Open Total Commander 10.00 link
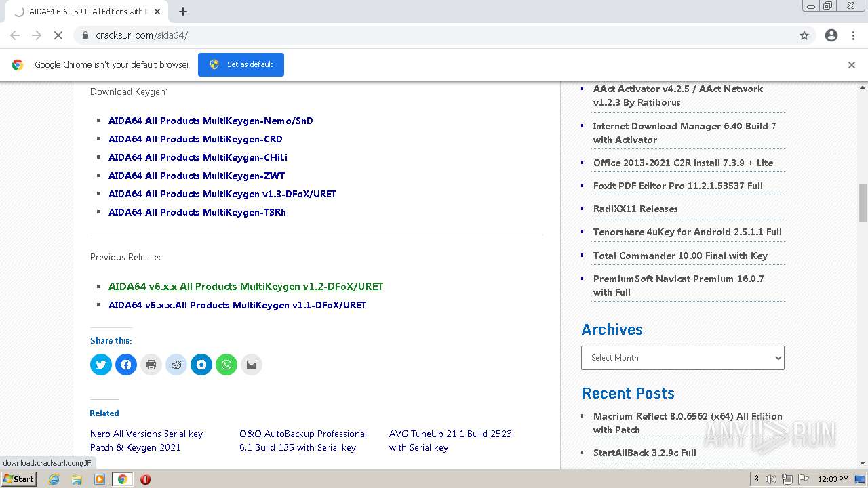The height and width of the screenshot is (488, 868). click(680, 256)
